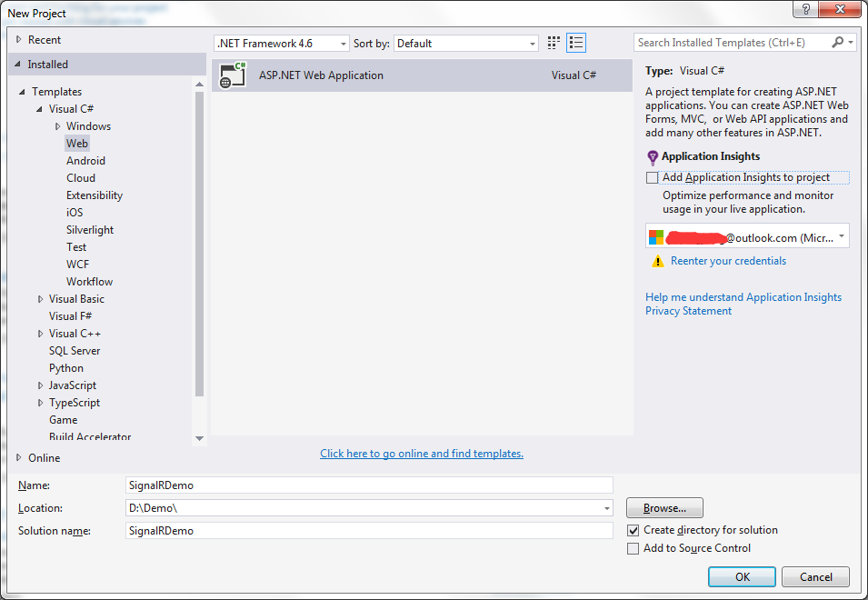Click the Application Insights lightbulb icon
Viewport: 868px width, 600px height.
tap(653, 158)
